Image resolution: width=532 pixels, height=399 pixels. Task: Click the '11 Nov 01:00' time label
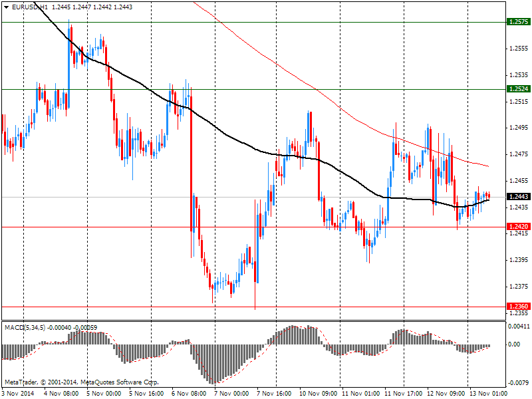360,393
